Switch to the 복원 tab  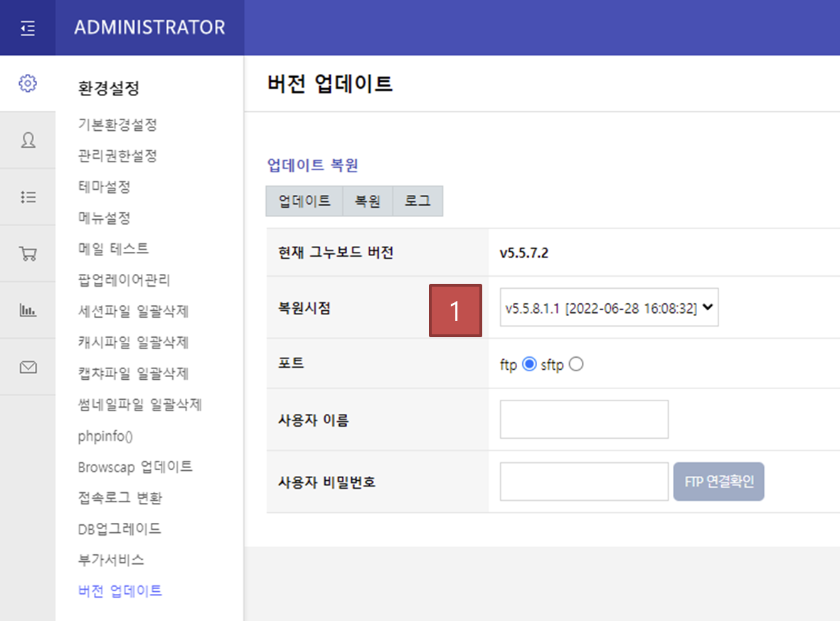coord(367,201)
